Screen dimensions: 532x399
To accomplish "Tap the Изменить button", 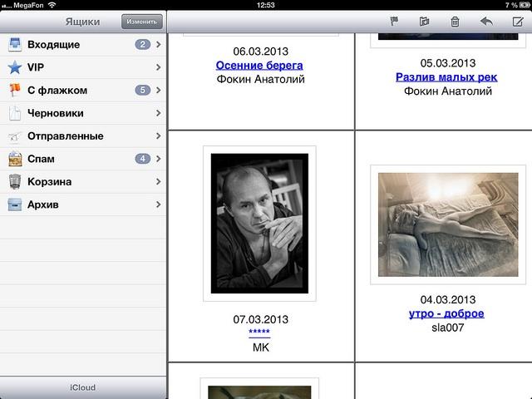I will click(142, 22).
